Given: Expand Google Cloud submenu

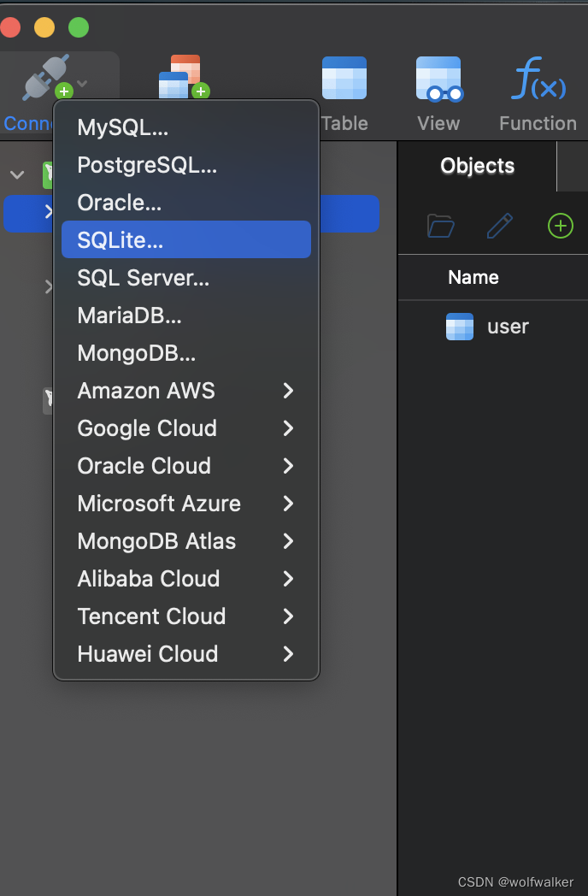Looking at the screenshot, I should click(186, 428).
